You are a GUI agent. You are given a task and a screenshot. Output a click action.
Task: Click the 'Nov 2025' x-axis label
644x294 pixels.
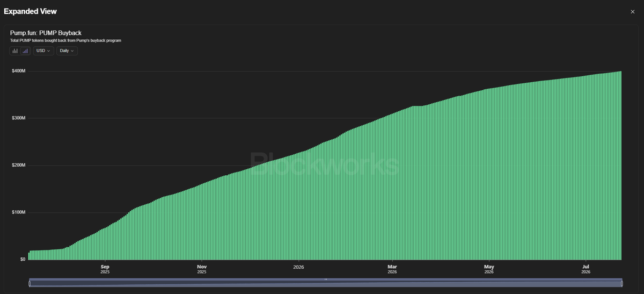202,269
